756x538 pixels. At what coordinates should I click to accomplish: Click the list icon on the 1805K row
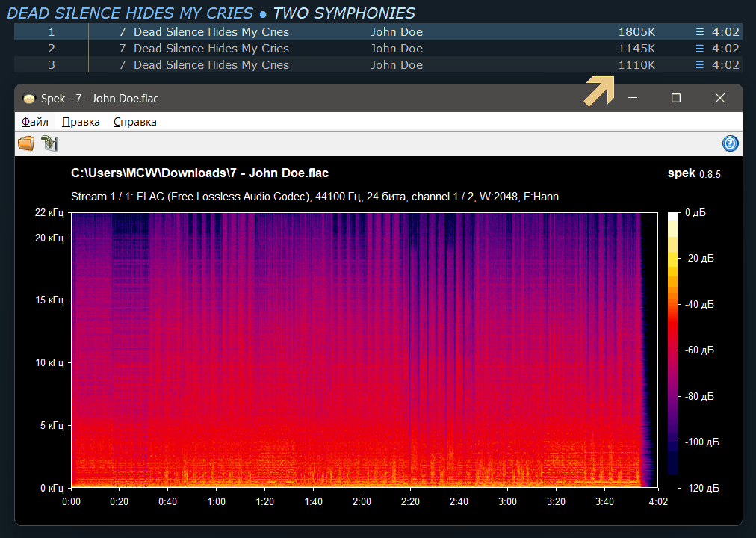[699, 32]
